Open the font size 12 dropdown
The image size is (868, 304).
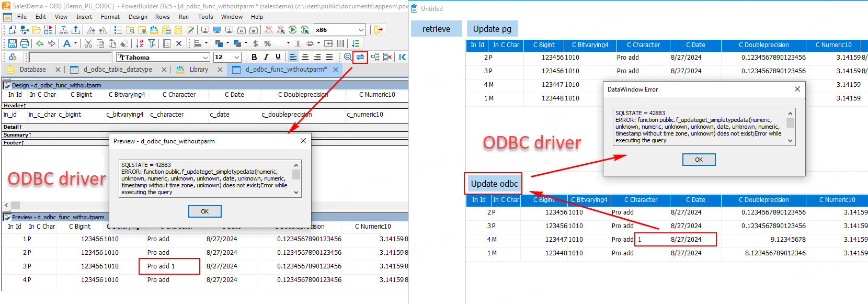tap(237, 57)
